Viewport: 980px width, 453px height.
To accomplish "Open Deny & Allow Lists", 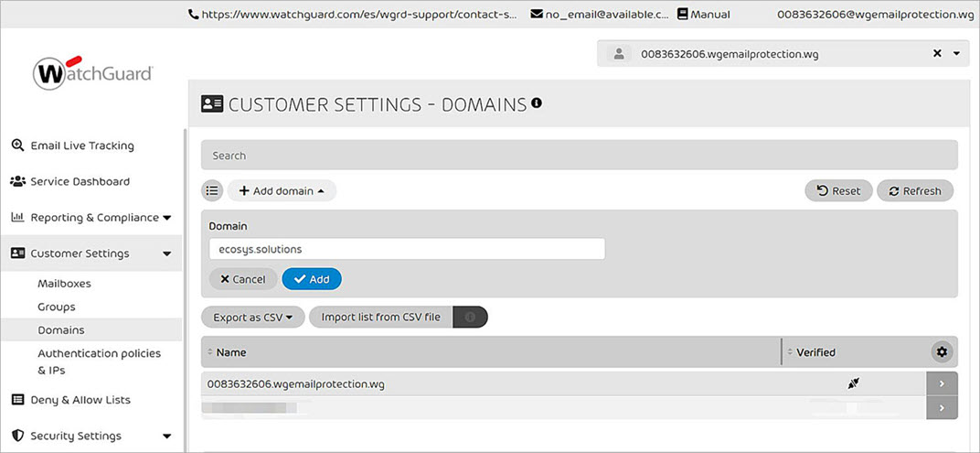I will click(80, 400).
